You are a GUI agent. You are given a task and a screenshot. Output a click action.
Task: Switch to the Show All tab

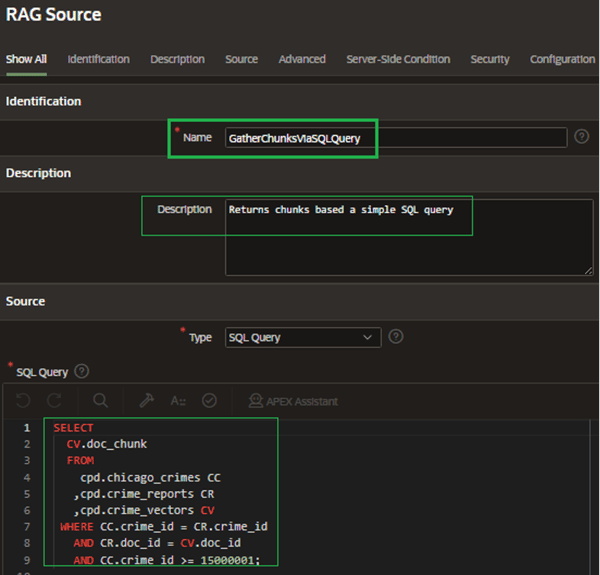tap(26, 59)
